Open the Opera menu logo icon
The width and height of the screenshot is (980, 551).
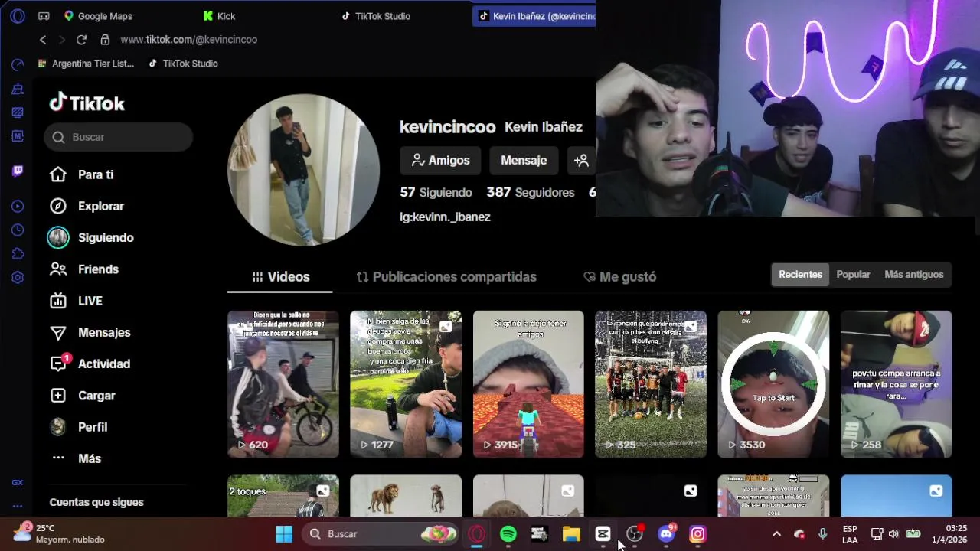[18, 16]
